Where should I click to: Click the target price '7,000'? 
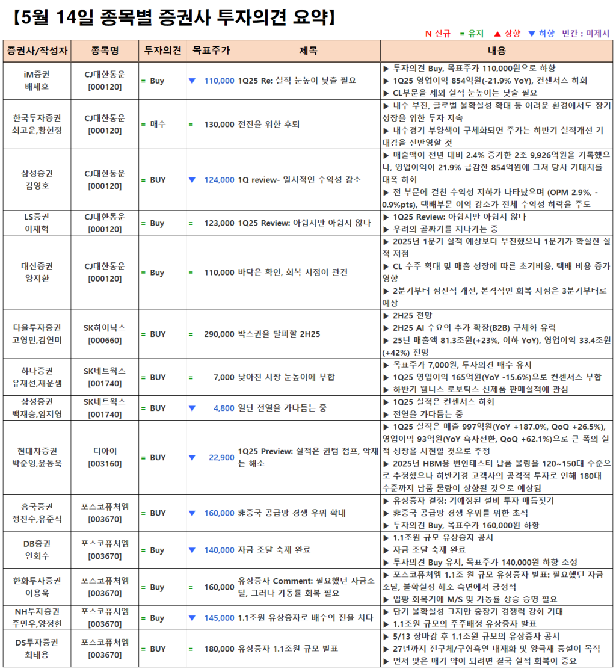224,378
